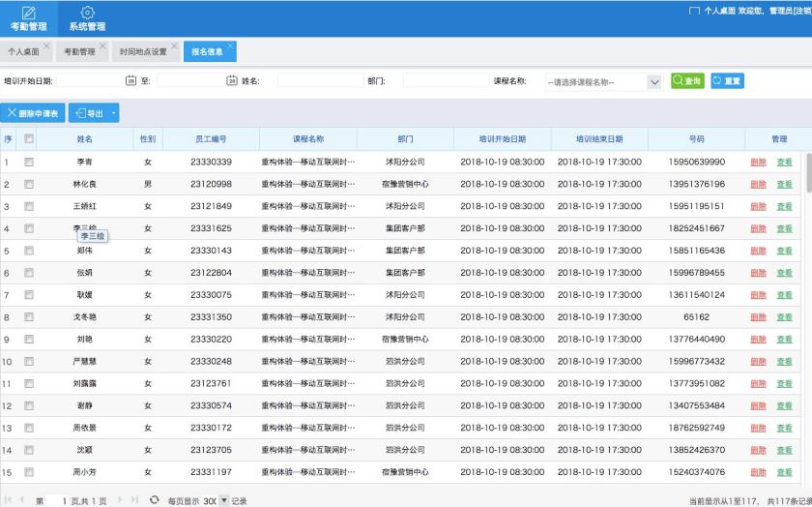Switch to 时间地点设置 tab

click(143, 52)
